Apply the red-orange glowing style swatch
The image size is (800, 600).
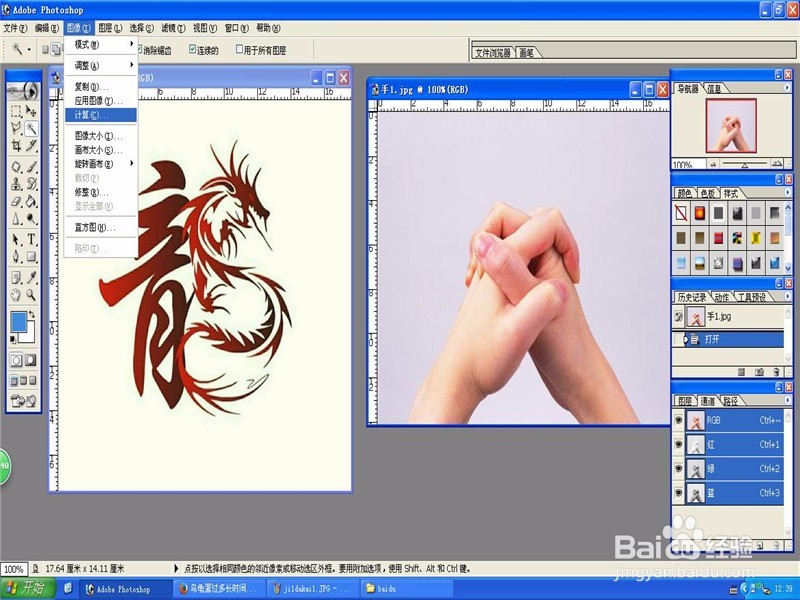pyautogui.click(x=699, y=213)
